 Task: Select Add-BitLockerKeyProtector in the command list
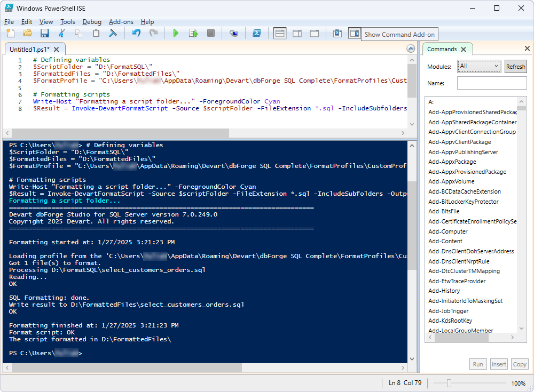[x=464, y=202]
